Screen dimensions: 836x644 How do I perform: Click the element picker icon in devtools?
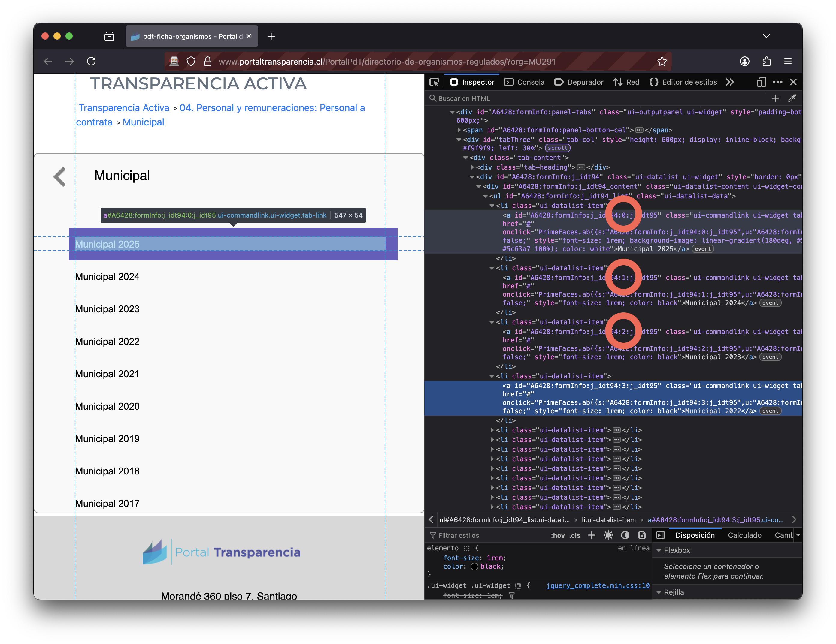434,82
